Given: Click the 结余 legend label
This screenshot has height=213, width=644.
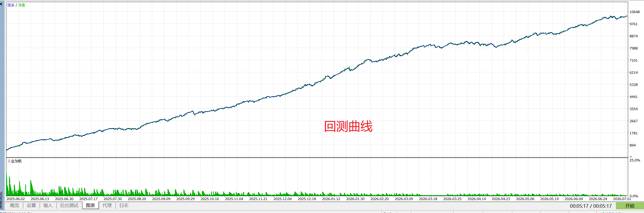Looking at the screenshot, I should [11, 5].
